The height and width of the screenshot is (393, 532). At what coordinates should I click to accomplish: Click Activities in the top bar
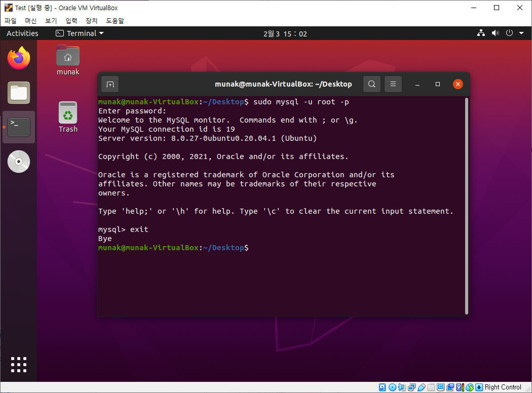click(x=22, y=33)
